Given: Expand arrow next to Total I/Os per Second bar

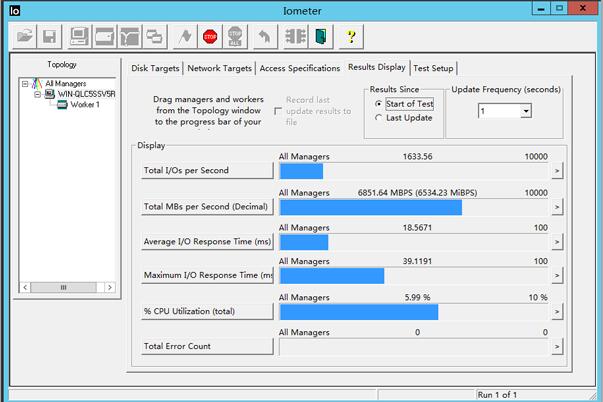Looking at the screenshot, I should tap(557, 171).
